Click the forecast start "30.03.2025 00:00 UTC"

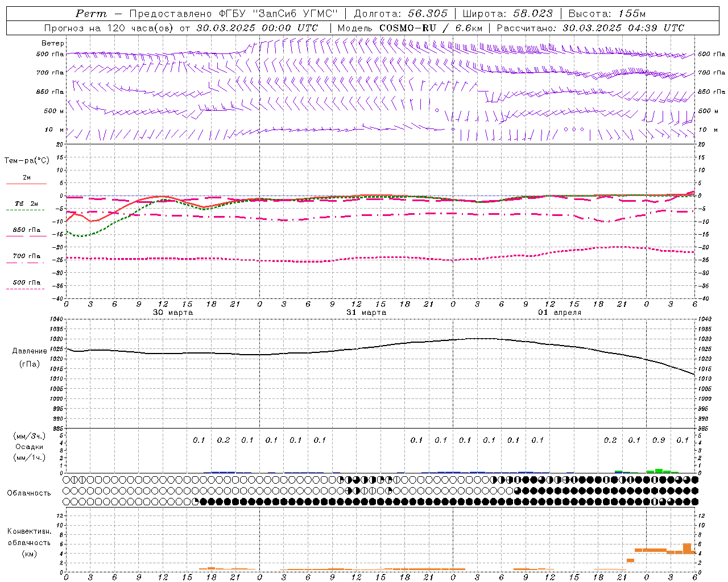point(257,28)
